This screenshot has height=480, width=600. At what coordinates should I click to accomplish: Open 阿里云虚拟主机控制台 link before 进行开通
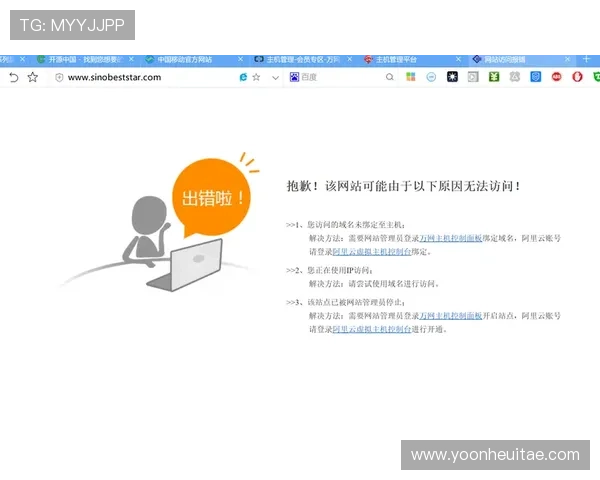click(x=372, y=329)
